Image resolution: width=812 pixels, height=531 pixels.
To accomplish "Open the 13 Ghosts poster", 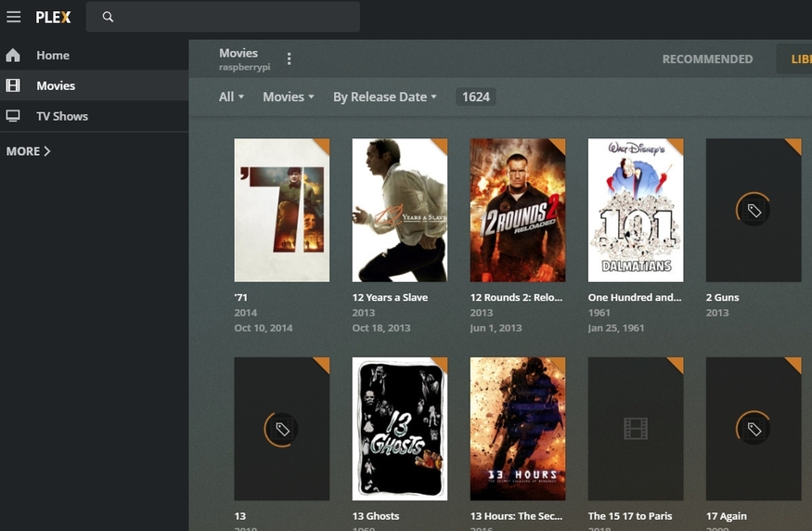I will 400,429.
